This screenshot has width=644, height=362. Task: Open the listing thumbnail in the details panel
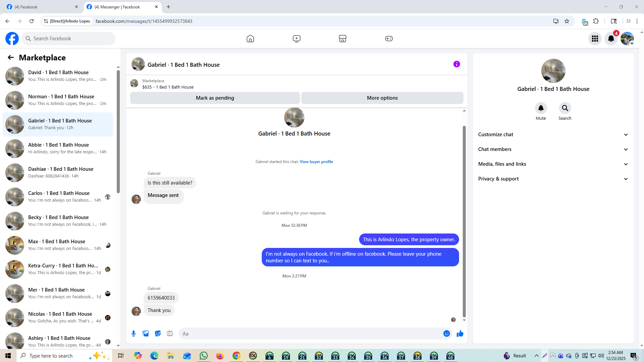553,71
